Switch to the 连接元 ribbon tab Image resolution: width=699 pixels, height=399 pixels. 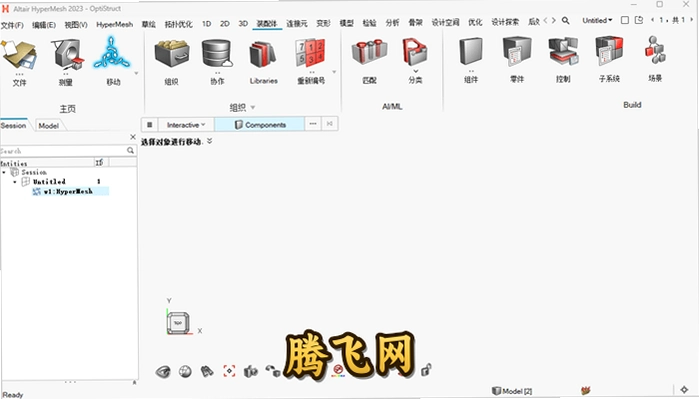(296, 23)
